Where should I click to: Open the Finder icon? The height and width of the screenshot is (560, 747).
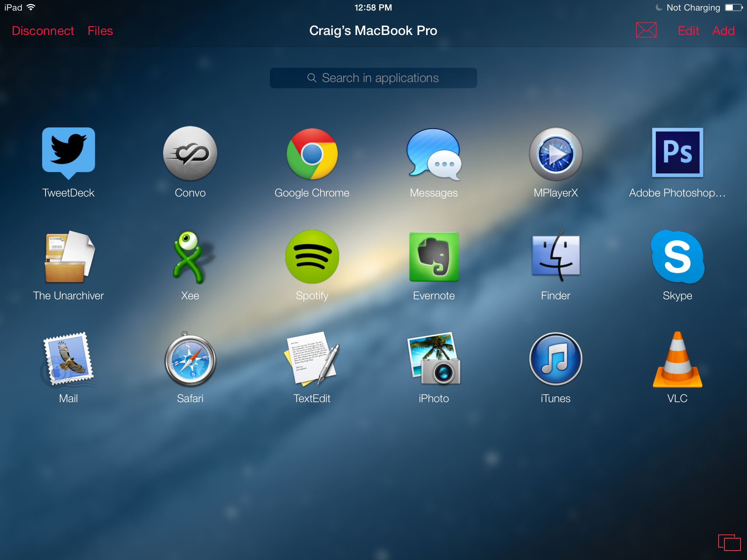pyautogui.click(x=556, y=256)
